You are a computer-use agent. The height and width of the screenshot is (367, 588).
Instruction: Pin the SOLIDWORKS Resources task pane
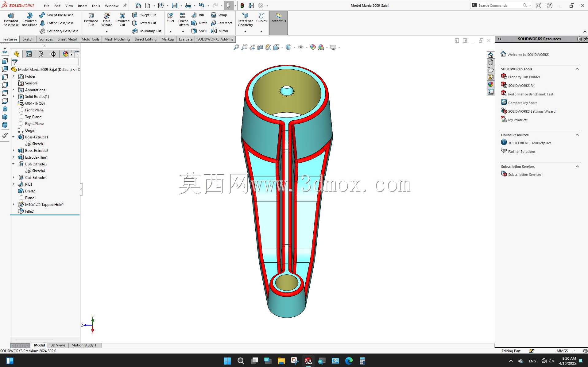pyautogui.click(x=586, y=39)
